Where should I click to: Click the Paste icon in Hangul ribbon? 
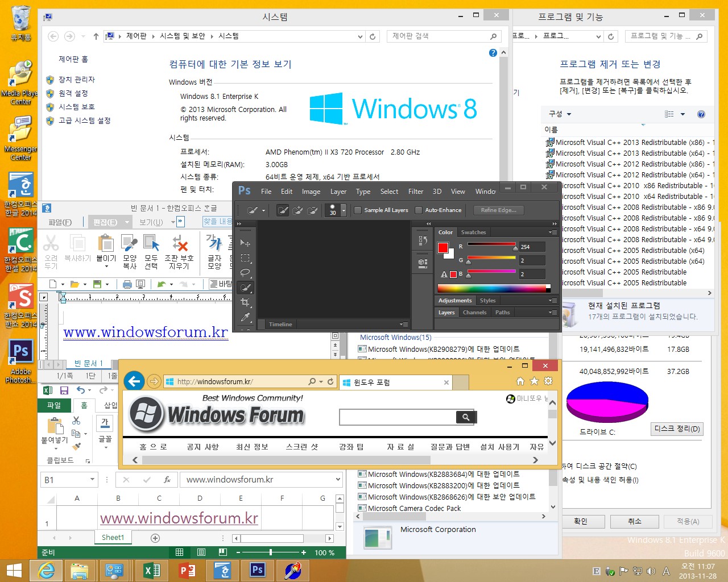[106, 244]
